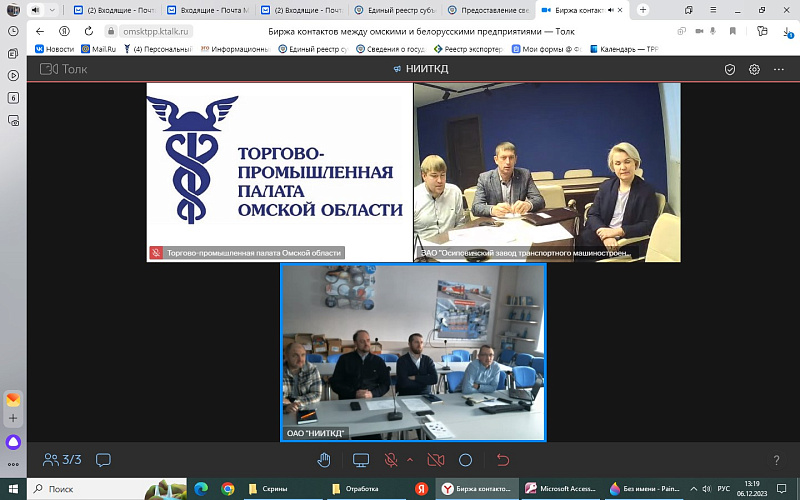Leave the meeting with the red arrow icon

503,460
